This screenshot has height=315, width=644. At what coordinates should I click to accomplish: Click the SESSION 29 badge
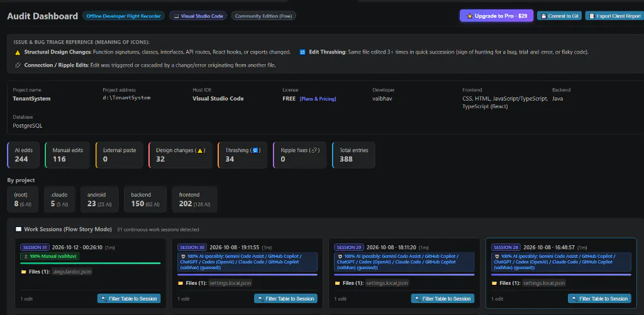pos(348,247)
